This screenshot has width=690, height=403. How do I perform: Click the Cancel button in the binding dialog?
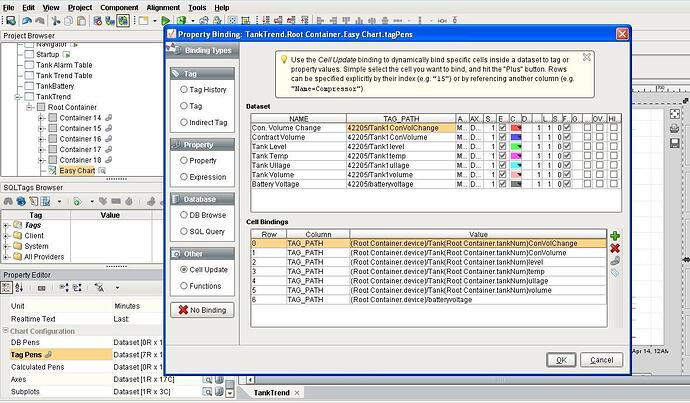[602, 360]
